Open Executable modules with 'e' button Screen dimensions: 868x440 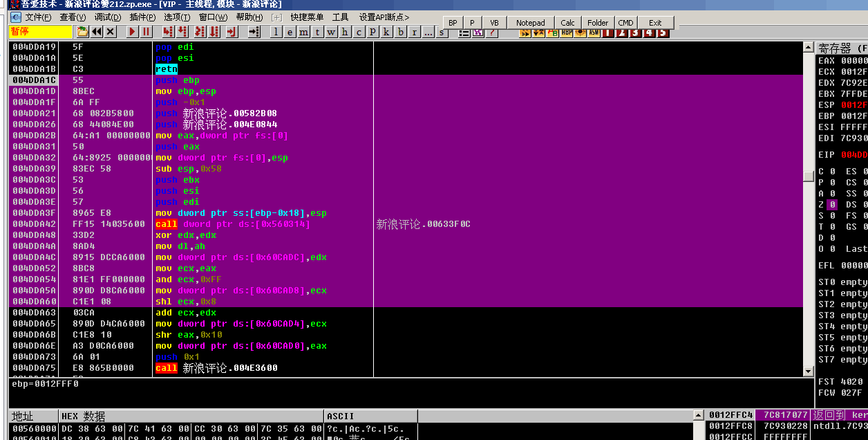point(290,32)
